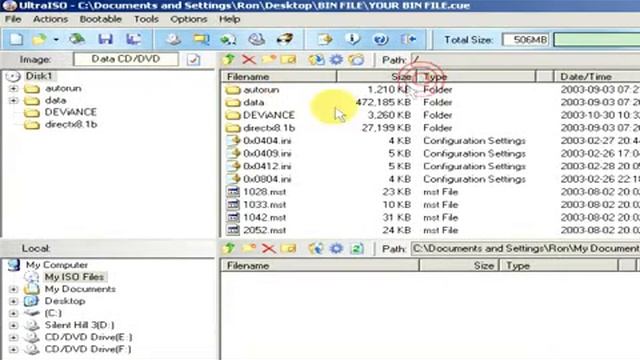
Task: Sort image list by Filename column header
Action: tap(278, 77)
